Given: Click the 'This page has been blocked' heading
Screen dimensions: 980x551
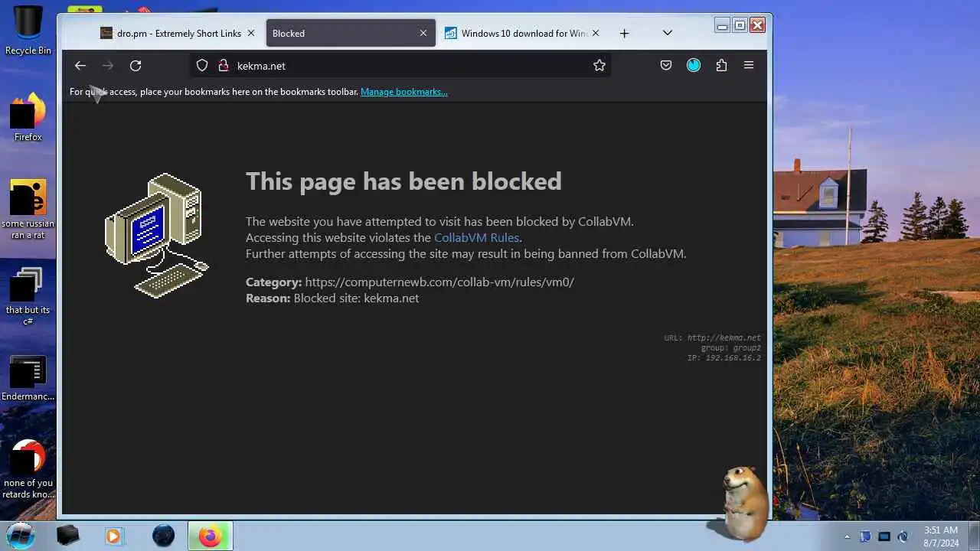Looking at the screenshot, I should click(403, 181).
